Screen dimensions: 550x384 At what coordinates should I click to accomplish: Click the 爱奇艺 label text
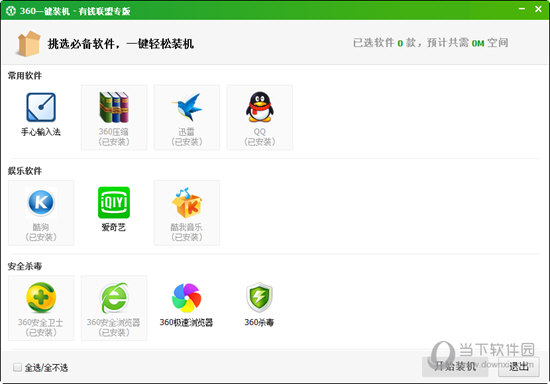coord(114,227)
